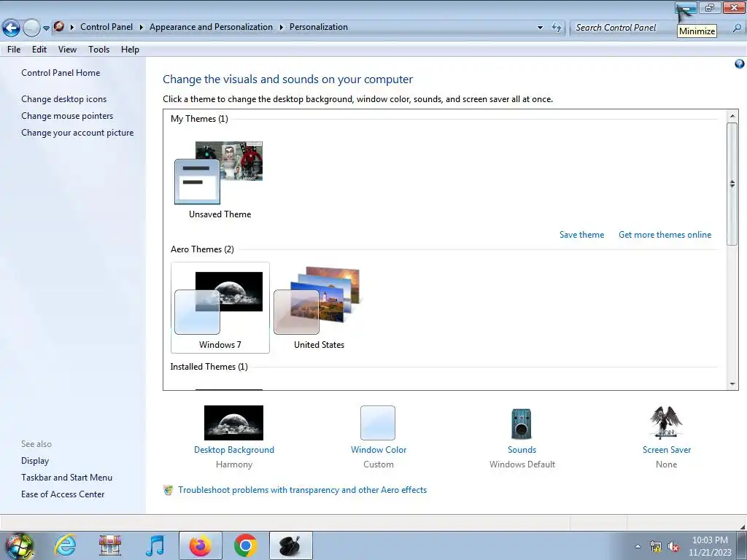Select the Unsaved Theme thumbnail
This screenshot has height=560, width=747.
click(219, 173)
